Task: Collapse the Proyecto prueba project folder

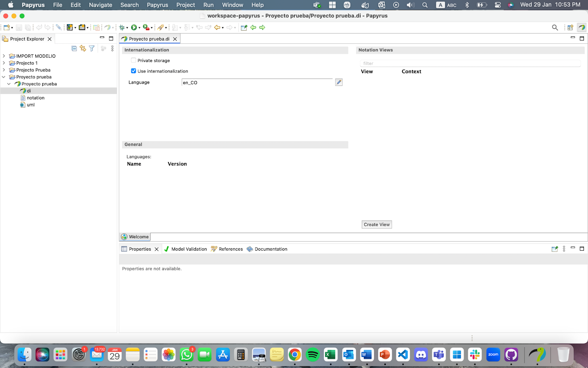Action: point(4,77)
